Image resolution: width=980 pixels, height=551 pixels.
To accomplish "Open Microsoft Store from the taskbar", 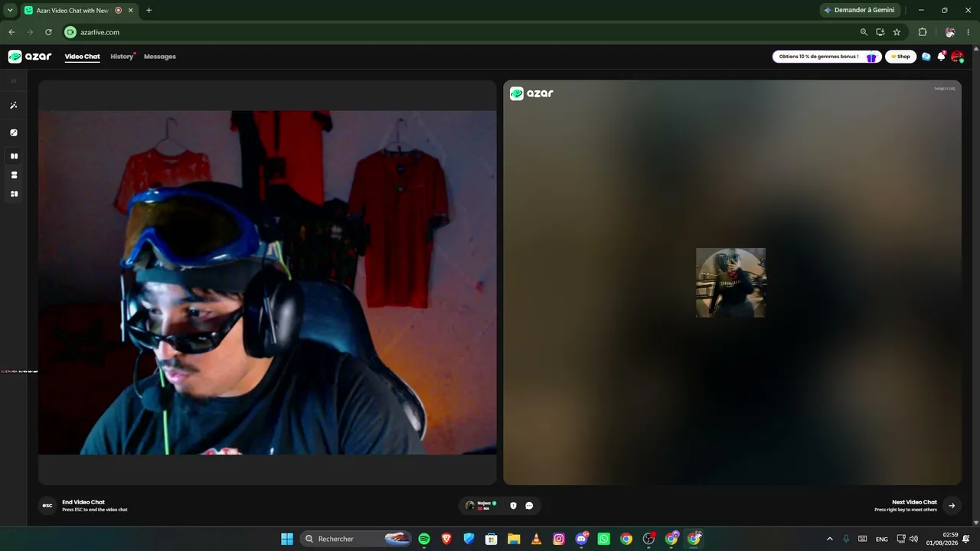I will pyautogui.click(x=492, y=539).
